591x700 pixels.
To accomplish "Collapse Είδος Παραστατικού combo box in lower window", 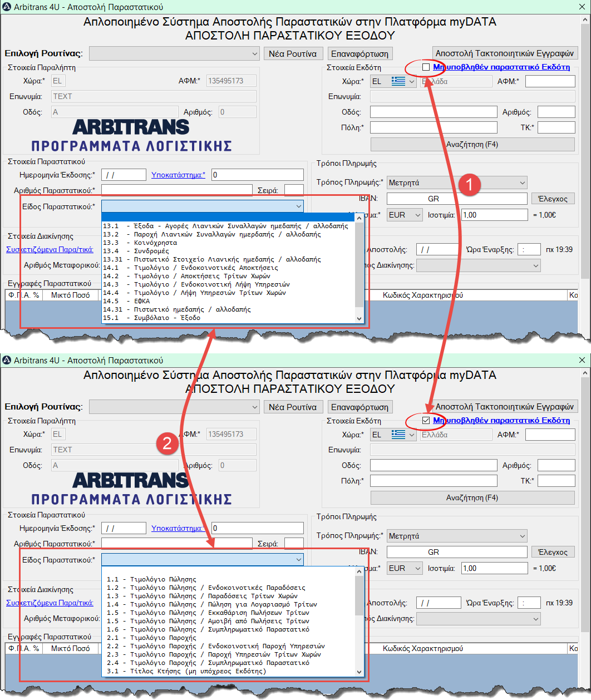I will click(x=203, y=560).
